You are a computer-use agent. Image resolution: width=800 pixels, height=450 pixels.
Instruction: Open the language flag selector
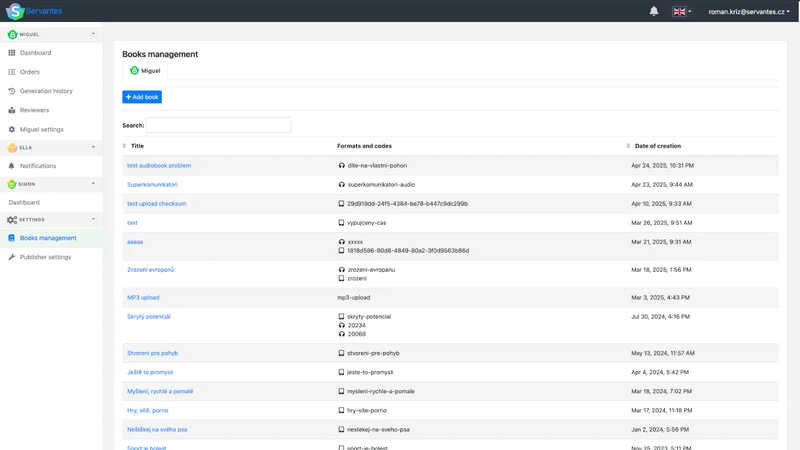point(682,11)
